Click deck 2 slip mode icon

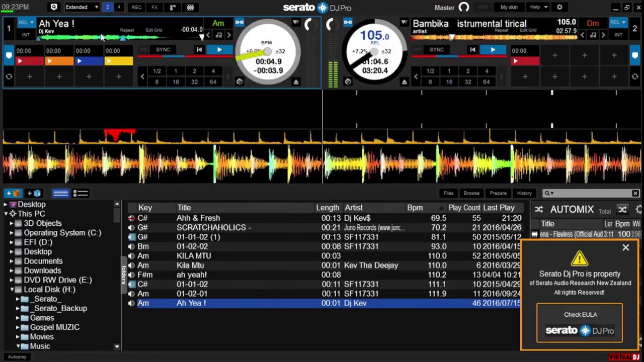click(348, 81)
